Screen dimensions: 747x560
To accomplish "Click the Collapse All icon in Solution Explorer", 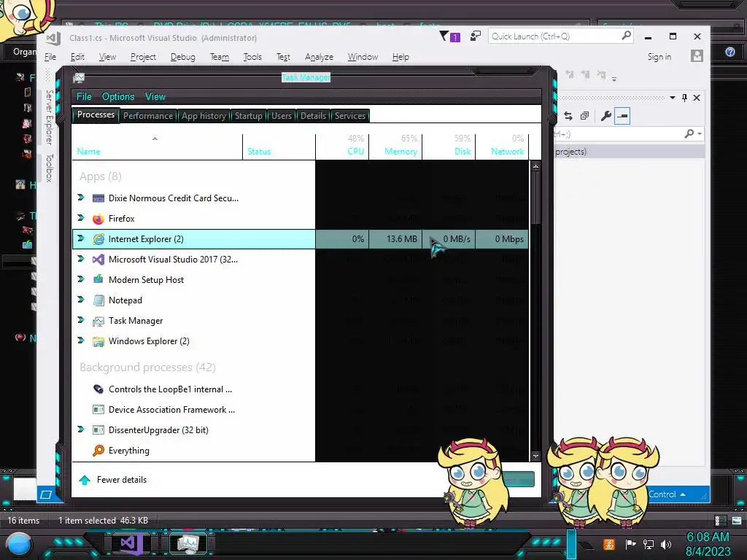I will point(585,116).
